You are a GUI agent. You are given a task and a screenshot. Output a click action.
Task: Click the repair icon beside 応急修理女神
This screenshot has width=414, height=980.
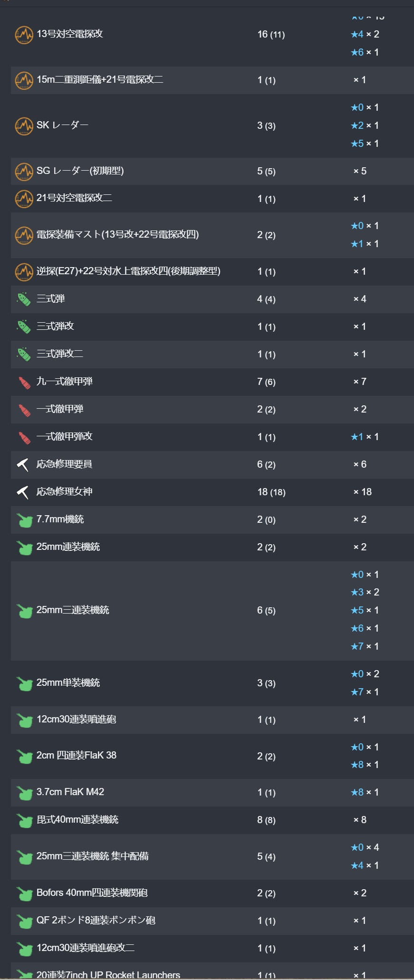pyautogui.click(x=23, y=492)
